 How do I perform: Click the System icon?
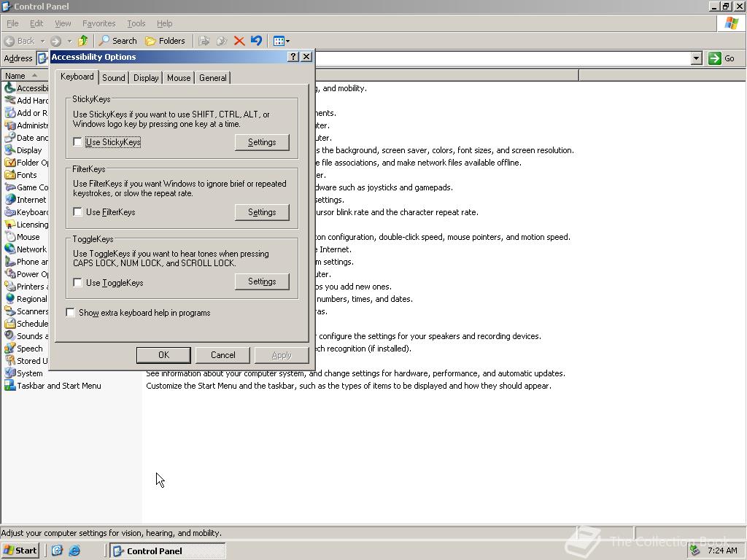pos(9,373)
